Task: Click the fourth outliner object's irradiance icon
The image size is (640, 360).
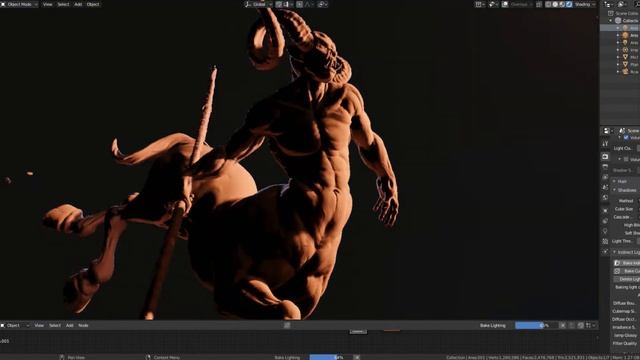Action: (x=625, y=50)
